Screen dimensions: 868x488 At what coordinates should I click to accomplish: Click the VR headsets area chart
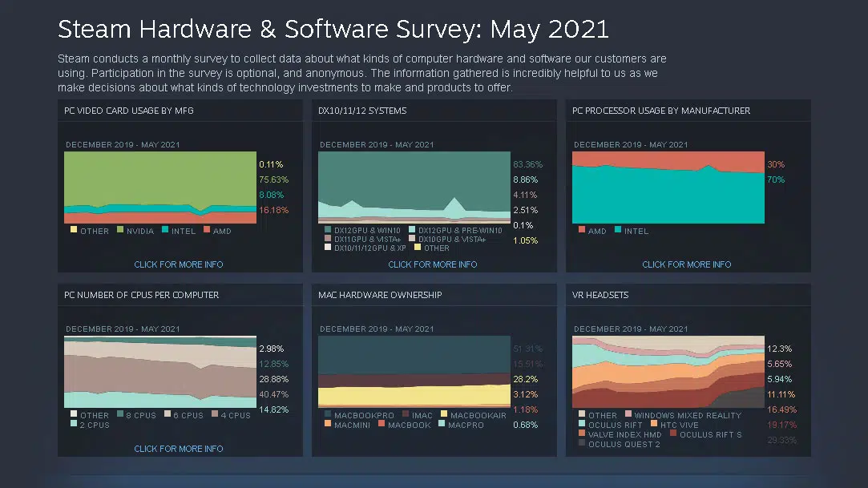668,372
